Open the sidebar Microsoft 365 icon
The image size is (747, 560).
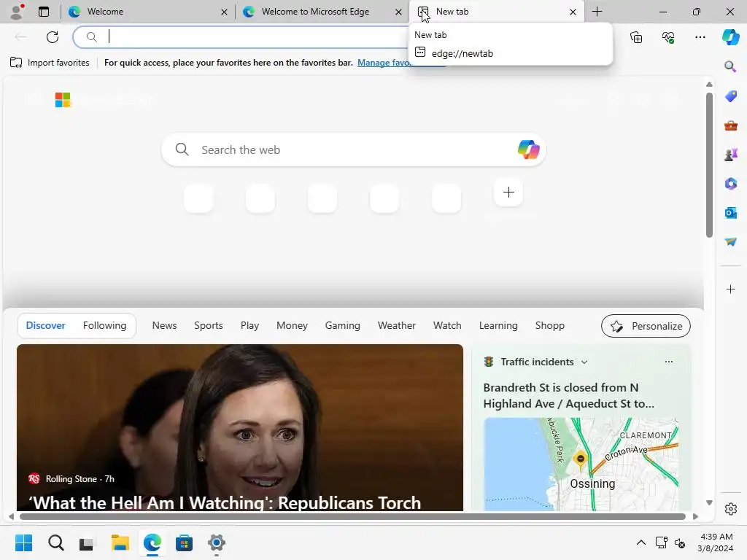(730, 183)
